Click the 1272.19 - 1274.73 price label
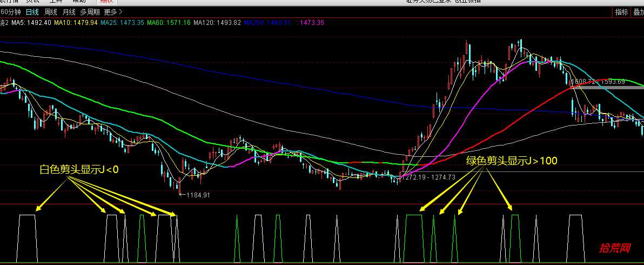Viewport: 644px width, 265px height. tap(428, 177)
